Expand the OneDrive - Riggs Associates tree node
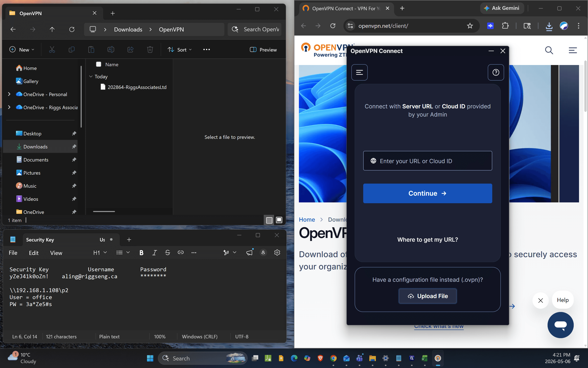Screen dimensions: 588x368 [9, 107]
